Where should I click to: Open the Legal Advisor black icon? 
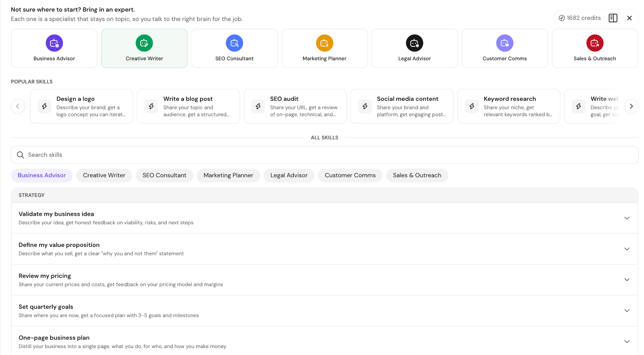414,43
